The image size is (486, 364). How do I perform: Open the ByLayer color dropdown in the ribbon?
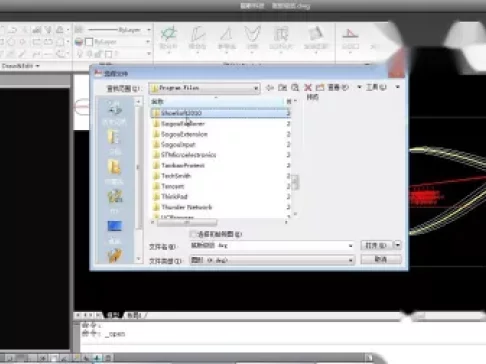[x=148, y=42]
